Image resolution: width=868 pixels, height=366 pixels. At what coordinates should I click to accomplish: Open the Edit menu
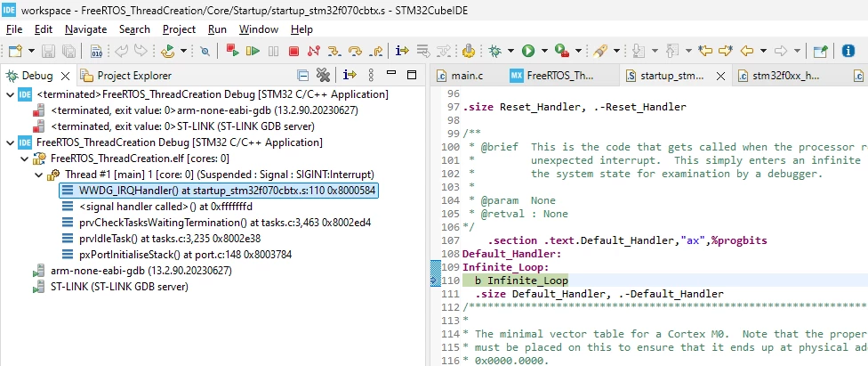click(x=44, y=29)
